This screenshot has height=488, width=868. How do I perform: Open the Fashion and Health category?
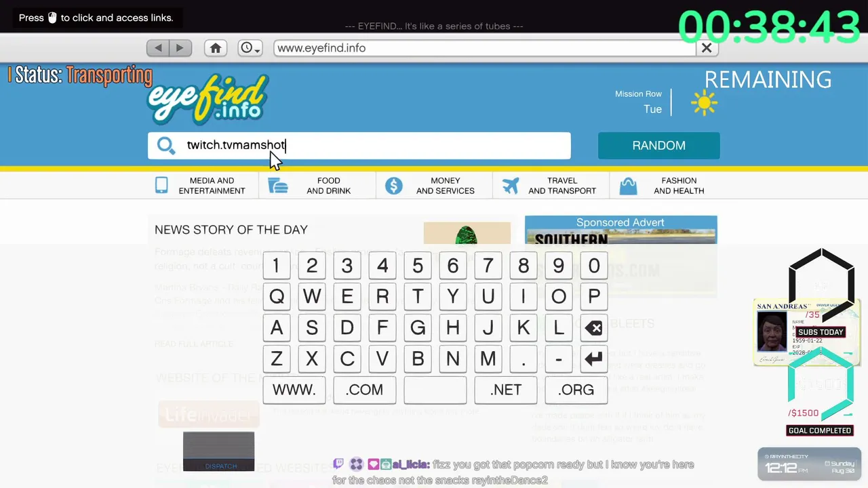point(663,185)
